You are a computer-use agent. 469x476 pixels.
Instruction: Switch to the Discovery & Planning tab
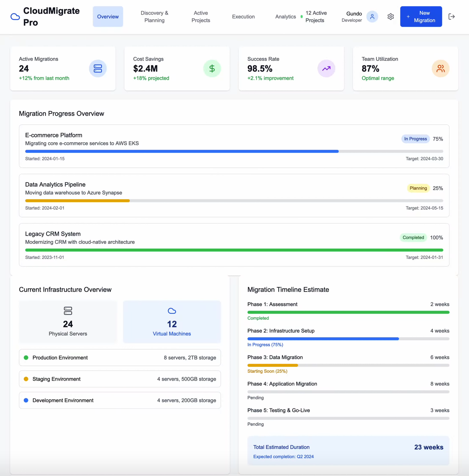tap(154, 16)
